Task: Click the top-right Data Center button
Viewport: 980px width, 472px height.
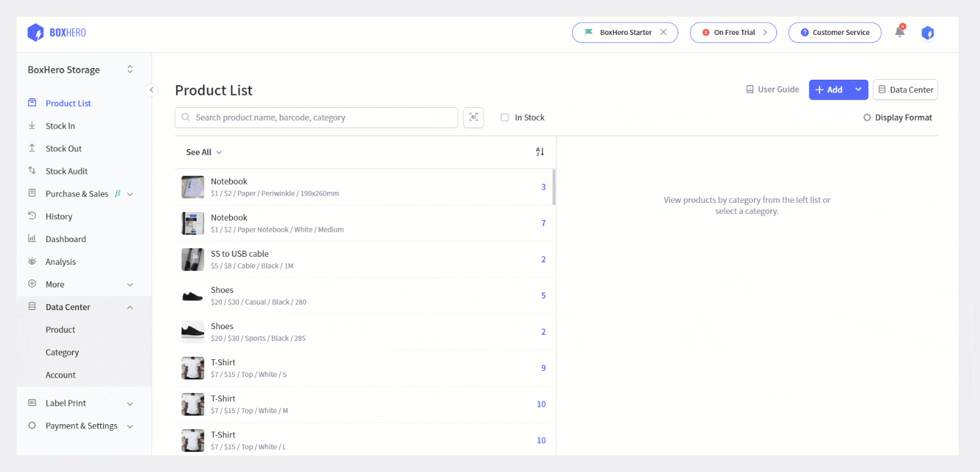Action: [905, 89]
